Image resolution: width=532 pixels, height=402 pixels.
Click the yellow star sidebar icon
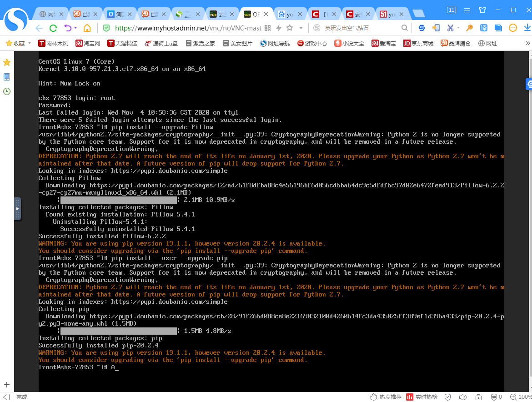7,62
